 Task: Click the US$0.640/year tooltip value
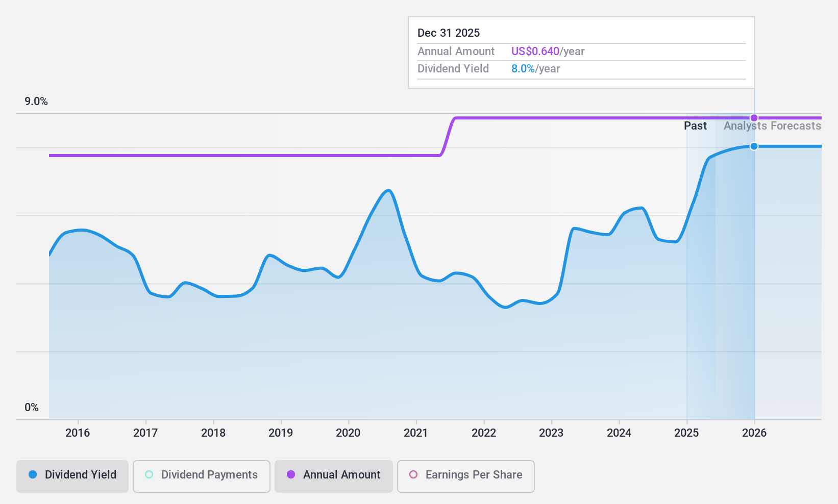548,52
